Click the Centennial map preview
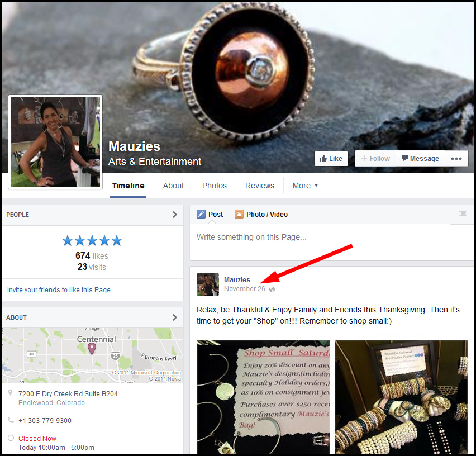This screenshot has width=476, height=456. tap(92, 355)
